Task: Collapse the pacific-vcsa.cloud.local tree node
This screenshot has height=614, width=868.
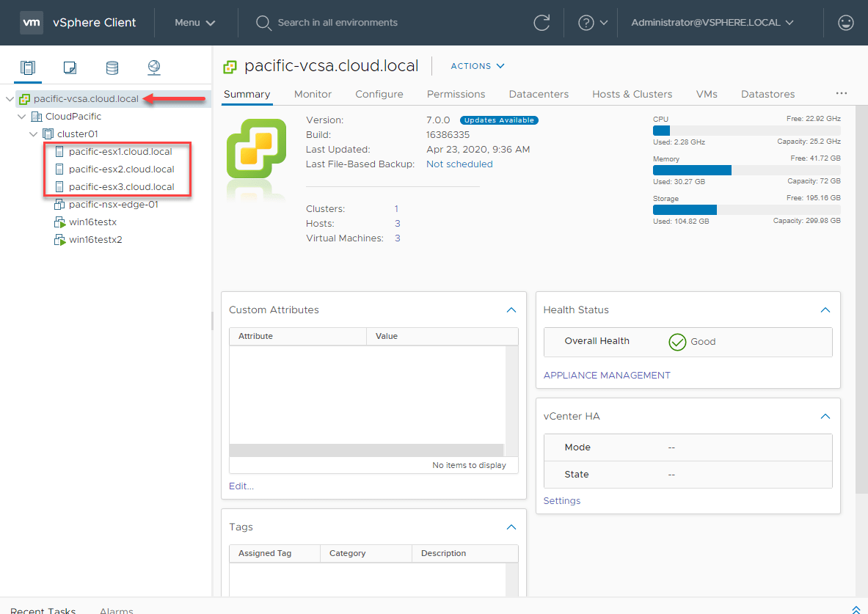Action: tap(10, 99)
